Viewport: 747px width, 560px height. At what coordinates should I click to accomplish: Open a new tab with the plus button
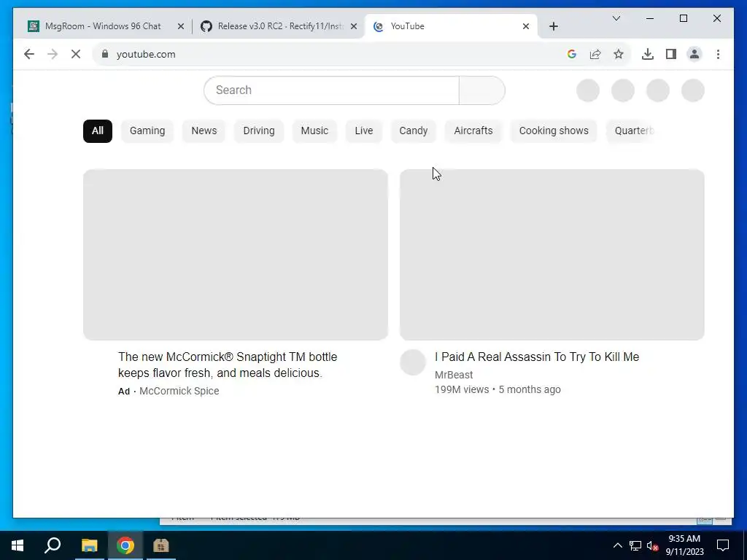tap(553, 26)
